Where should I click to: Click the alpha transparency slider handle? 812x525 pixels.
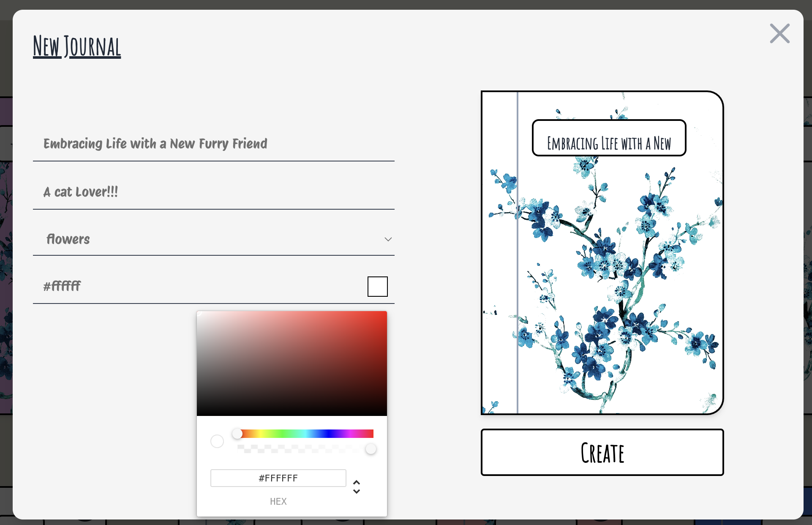tap(371, 449)
